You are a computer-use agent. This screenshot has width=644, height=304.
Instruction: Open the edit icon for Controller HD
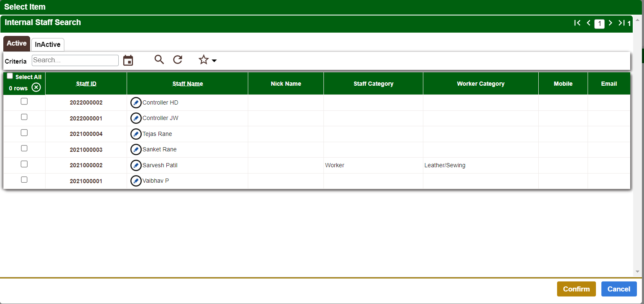coord(136,102)
